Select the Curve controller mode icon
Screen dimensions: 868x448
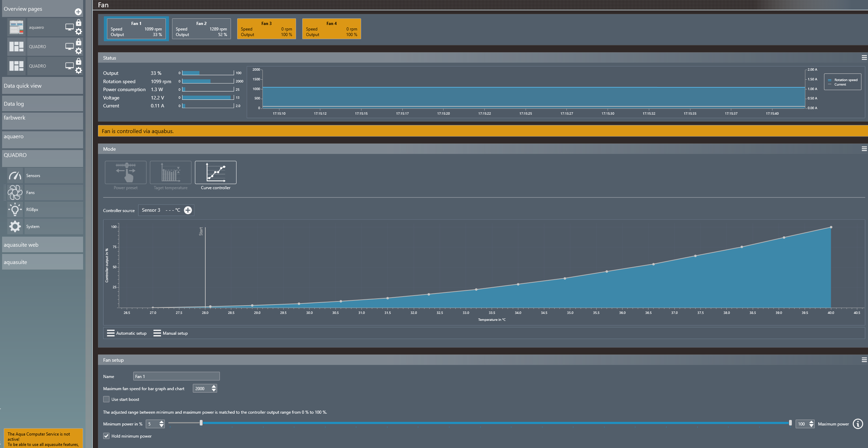(x=215, y=172)
